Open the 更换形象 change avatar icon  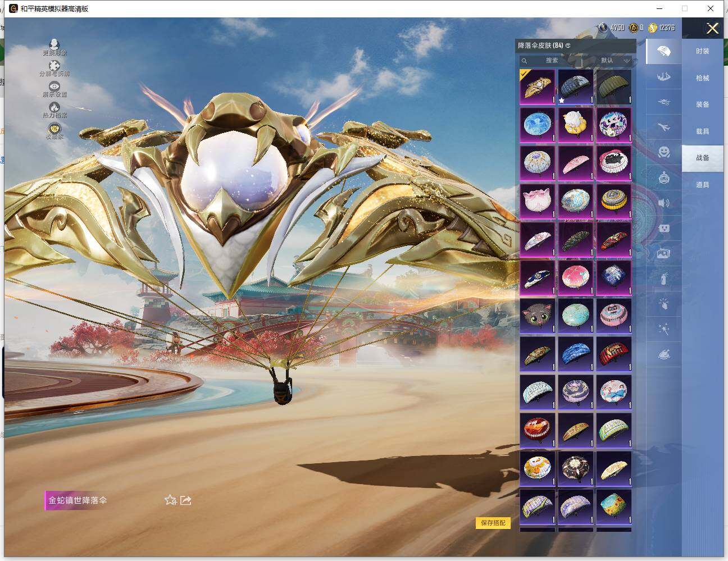(x=54, y=45)
